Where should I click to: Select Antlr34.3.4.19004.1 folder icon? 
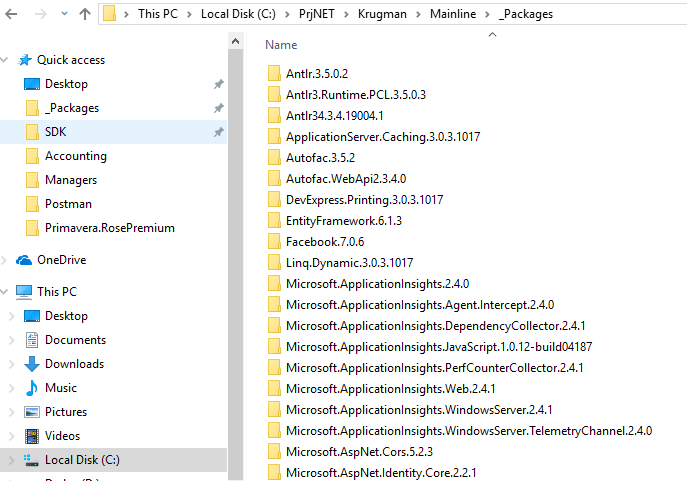coord(274,116)
